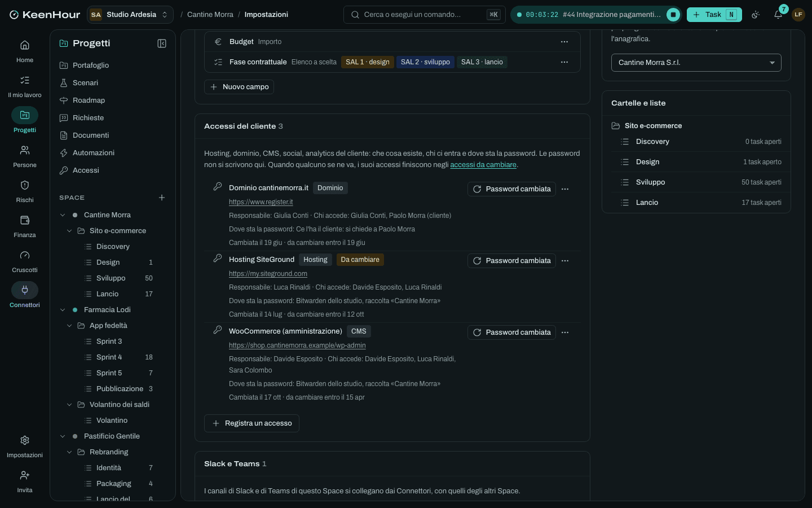Follow the accessi da cambiare link
Screen dimensions: 812x508
pos(483,165)
